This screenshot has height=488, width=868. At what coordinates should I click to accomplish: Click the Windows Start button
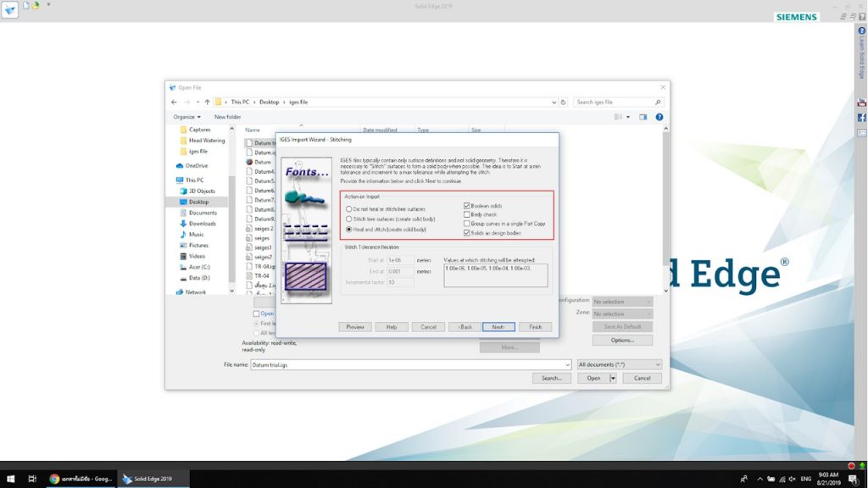coord(10,479)
